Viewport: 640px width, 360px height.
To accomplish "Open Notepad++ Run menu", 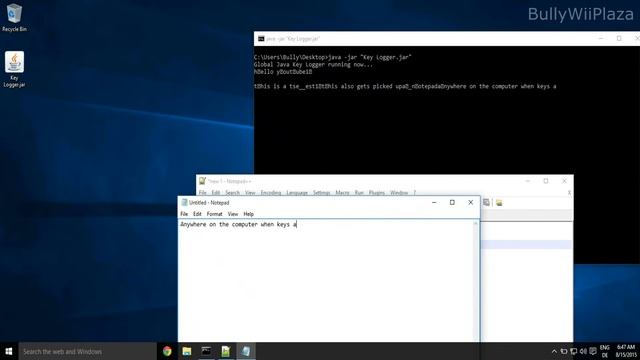I will 359,193.
